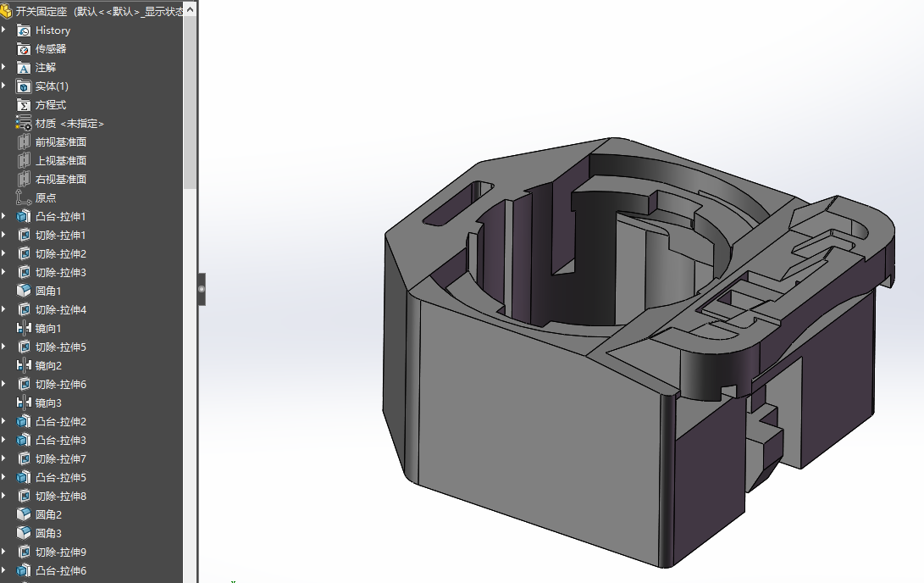Select the 切除-拉伸6 label
Screen dimensions: 924x583
tap(61, 385)
